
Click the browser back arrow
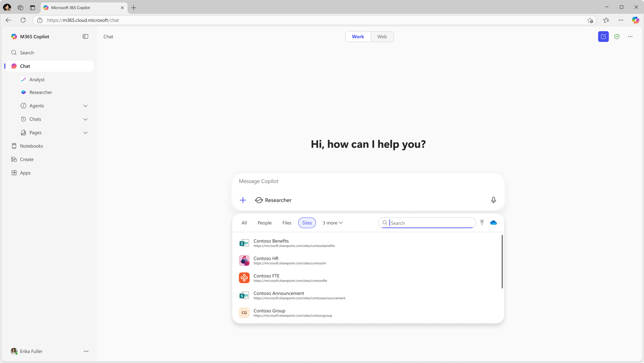[x=8, y=20]
